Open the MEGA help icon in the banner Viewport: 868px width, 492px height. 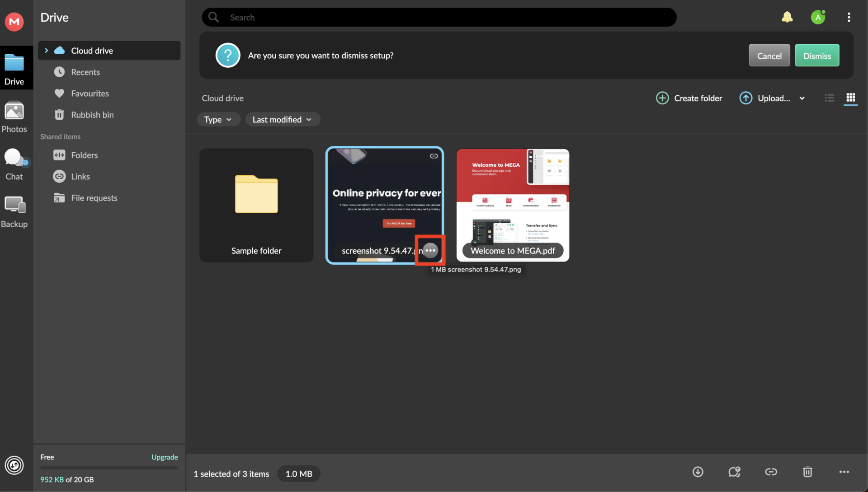coord(228,55)
